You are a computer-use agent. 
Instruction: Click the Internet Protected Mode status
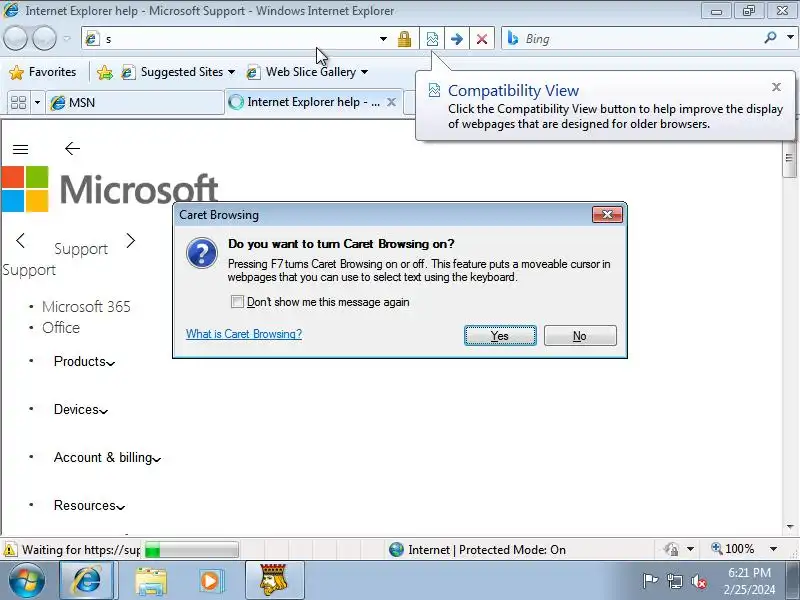(x=477, y=549)
